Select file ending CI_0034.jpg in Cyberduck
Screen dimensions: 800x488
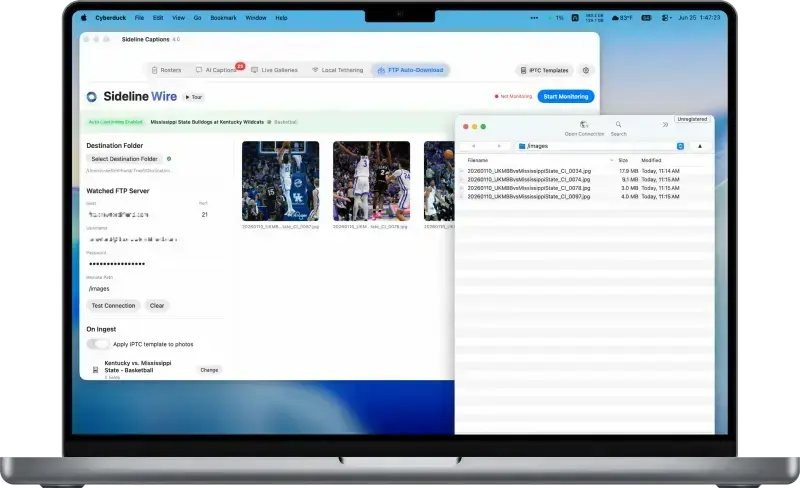529,171
